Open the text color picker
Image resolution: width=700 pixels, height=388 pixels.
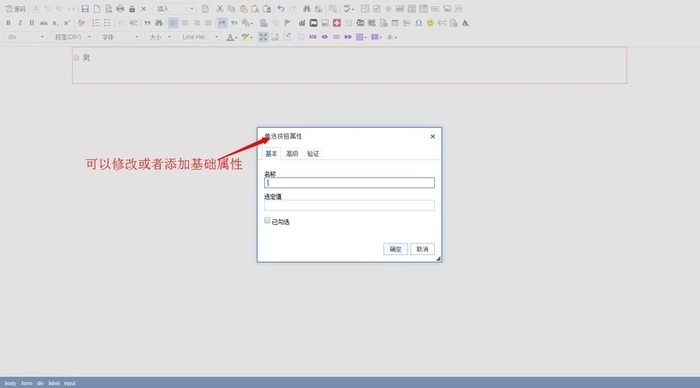pyautogui.click(x=231, y=37)
